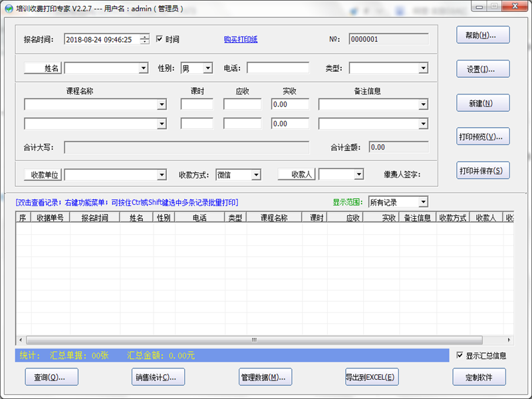Toggle the 时间 checkbox
This screenshot has width=532, height=399.
pyautogui.click(x=159, y=39)
